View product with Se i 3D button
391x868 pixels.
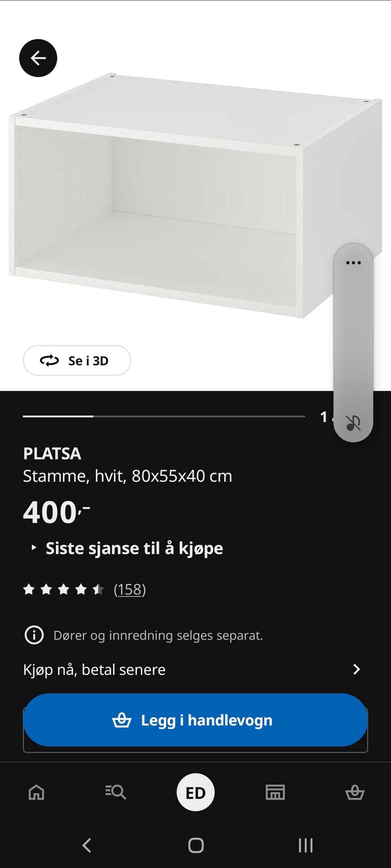pyautogui.click(x=77, y=361)
